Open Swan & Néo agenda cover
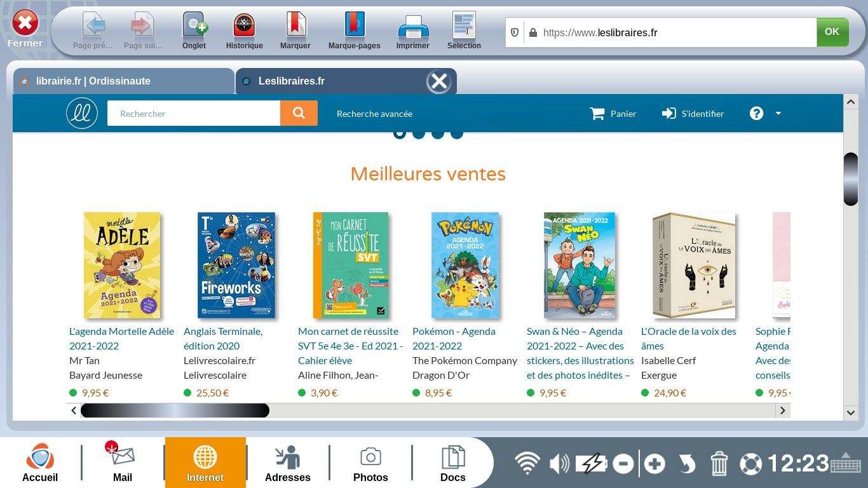Image resolution: width=868 pixels, height=488 pixels. [580, 265]
